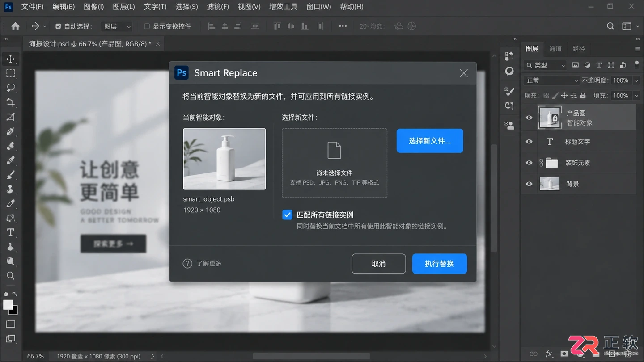The image size is (644, 362).
Task: Click the help question mark icon in dialog
Action: click(187, 264)
